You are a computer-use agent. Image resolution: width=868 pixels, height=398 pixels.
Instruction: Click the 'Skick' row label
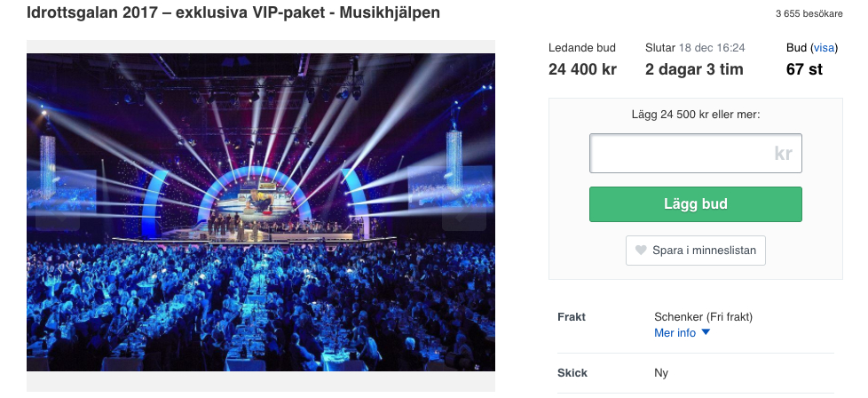(x=572, y=373)
